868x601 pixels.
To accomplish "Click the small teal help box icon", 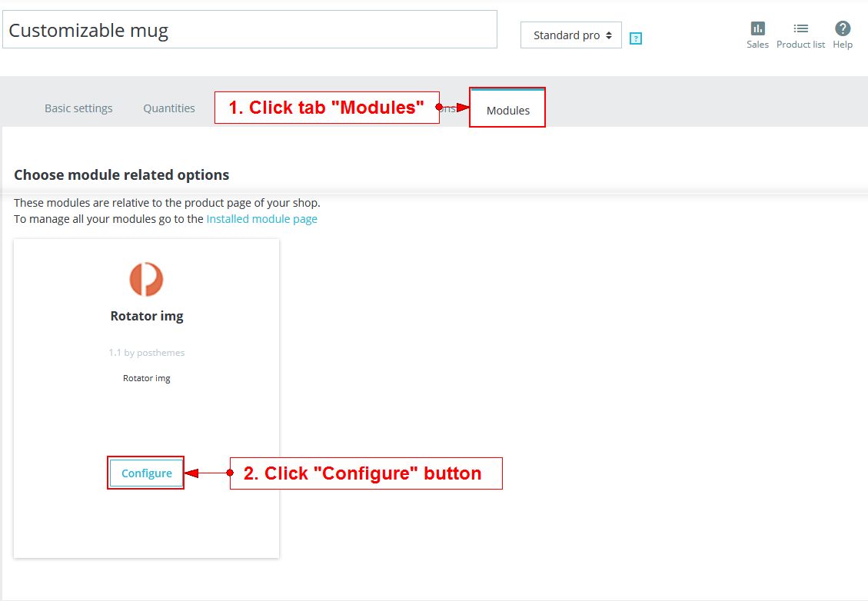I will click(x=635, y=38).
